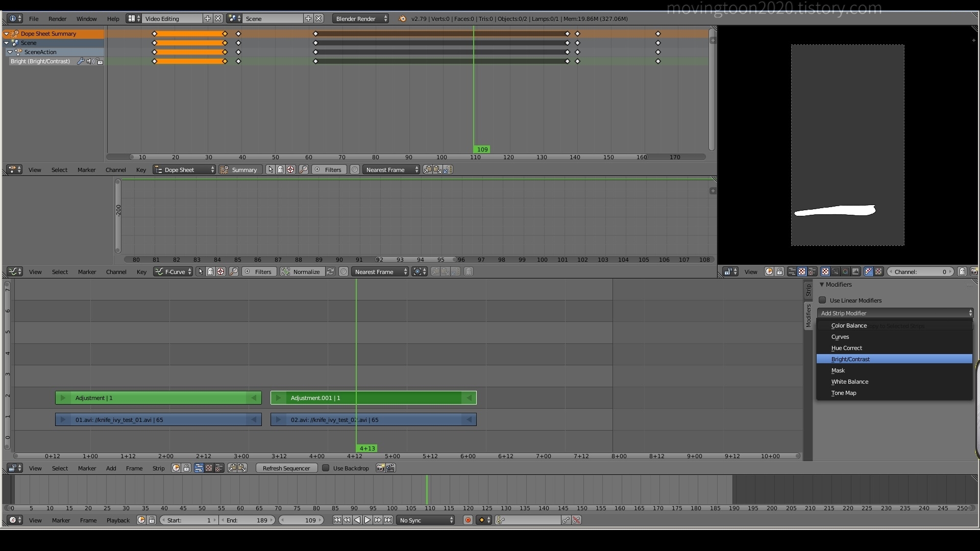
Task: Toggle Only Selected arrow icon in dope sheet header
Action: [x=271, y=170]
